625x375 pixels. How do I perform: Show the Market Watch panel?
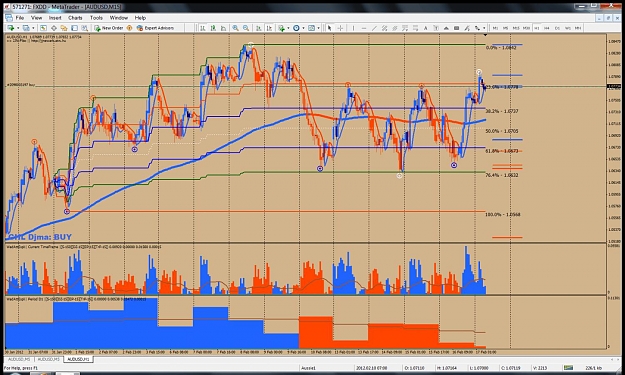[x=43, y=28]
